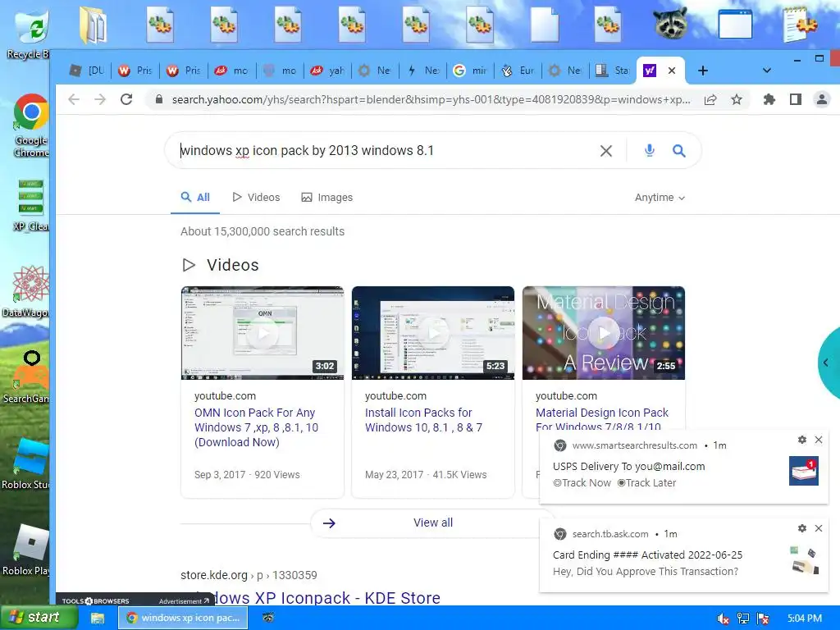Close the active Yahoo tab
This screenshot has height=630, width=840.
(x=672, y=71)
